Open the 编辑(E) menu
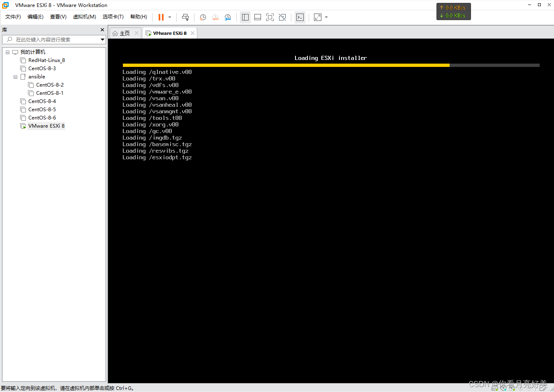The height and width of the screenshot is (392, 554). [x=35, y=17]
